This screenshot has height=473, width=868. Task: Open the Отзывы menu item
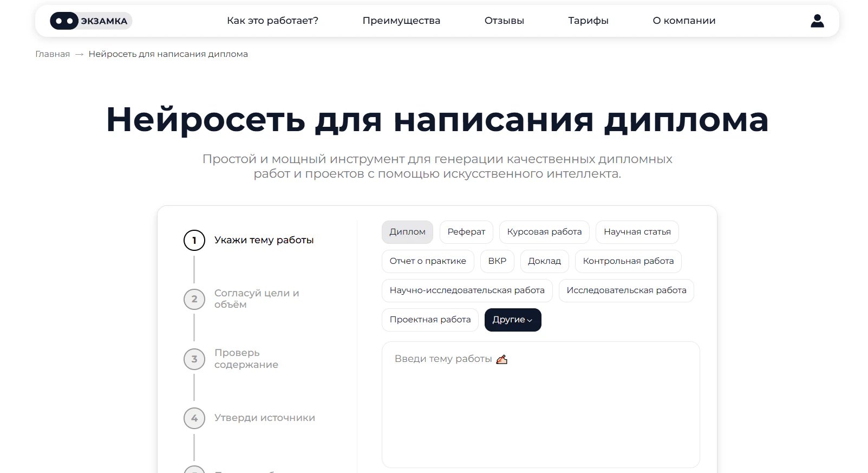tap(504, 21)
